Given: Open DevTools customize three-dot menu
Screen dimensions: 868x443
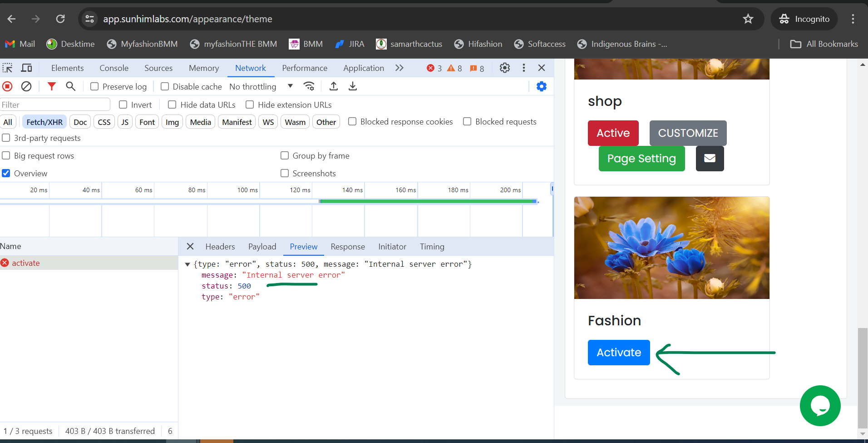Looking at the screenshot, I should [524, 68].
